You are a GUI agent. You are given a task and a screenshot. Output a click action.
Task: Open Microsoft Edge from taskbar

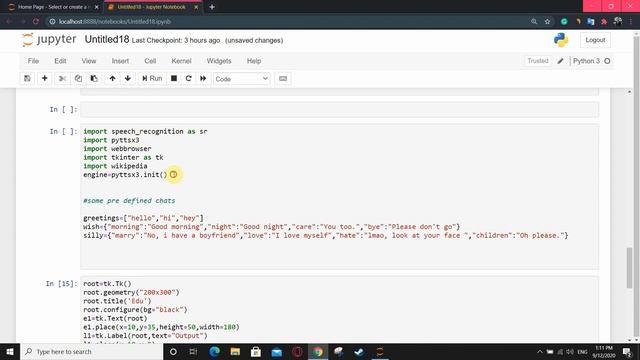point(214,351)
